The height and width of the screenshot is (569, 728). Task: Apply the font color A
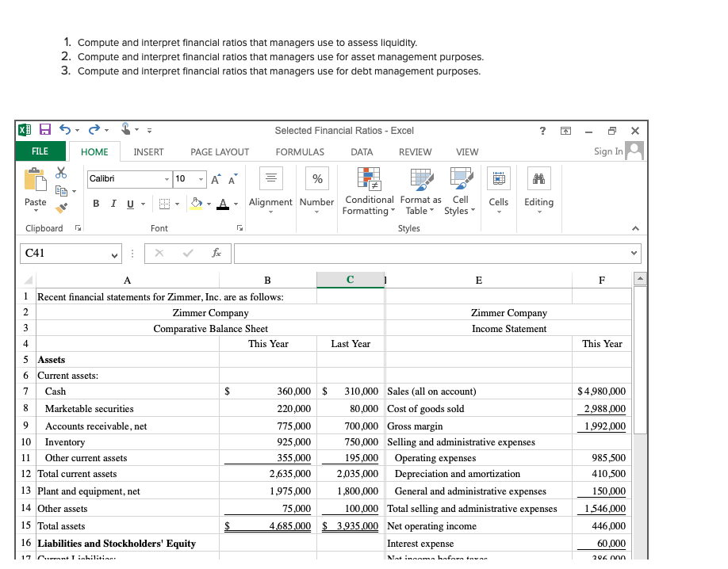(x=223, y=204)
